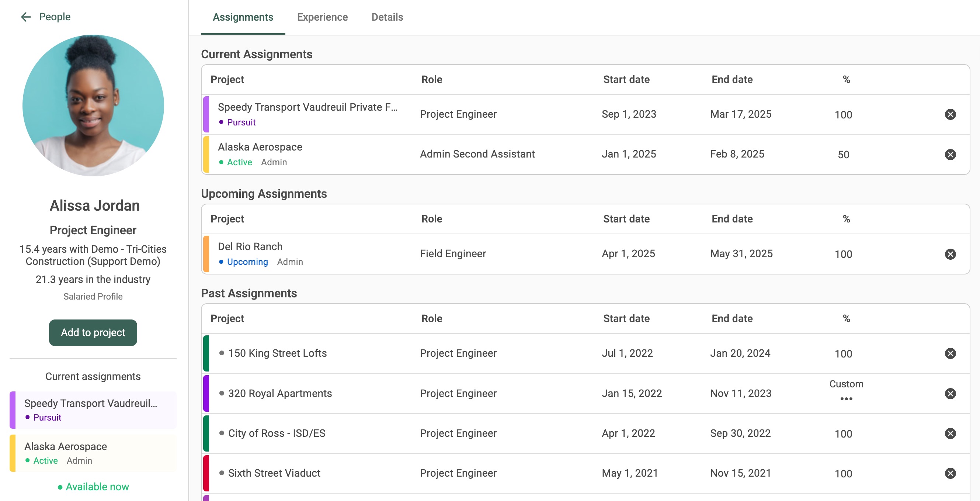Click the Available now status
The height and width of the screenshot is (501, 980).
pos(93,487)
